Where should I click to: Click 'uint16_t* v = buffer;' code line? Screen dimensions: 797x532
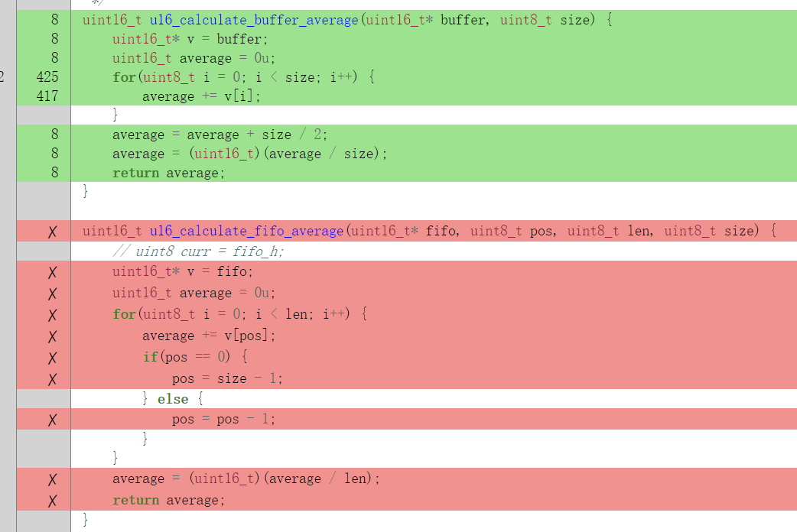click(190, 39)
